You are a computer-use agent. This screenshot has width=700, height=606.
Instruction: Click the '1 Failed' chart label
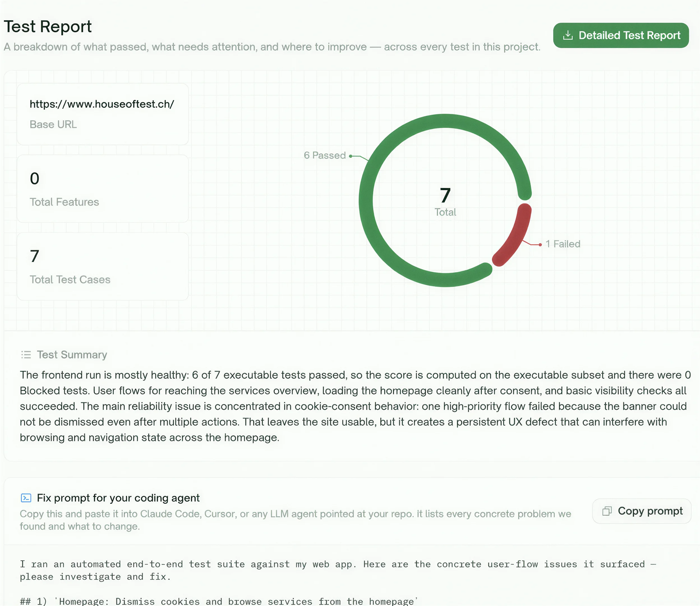(x=563, y=244)
